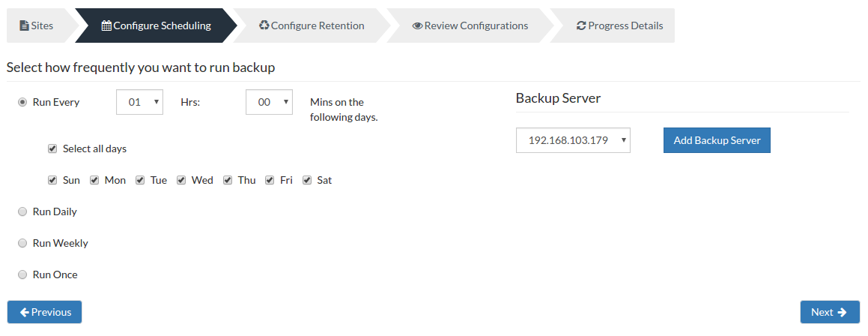Select the Run Once option
The width and height of the screenshot is (868, 336).
coord(22,274)
